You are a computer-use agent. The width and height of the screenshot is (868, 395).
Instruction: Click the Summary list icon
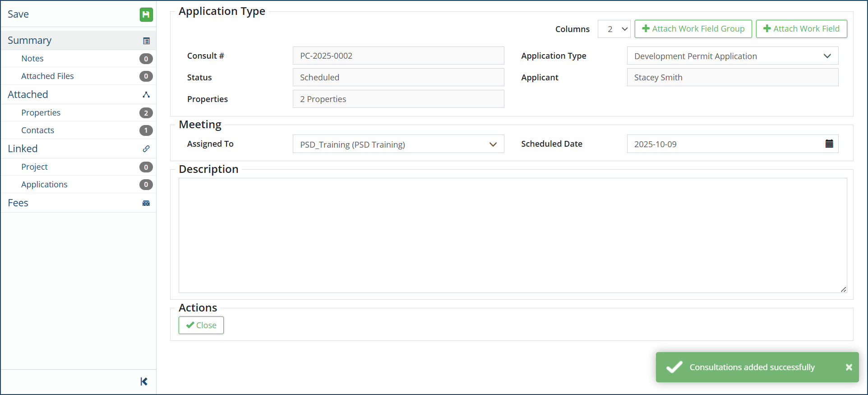[146, 41]
